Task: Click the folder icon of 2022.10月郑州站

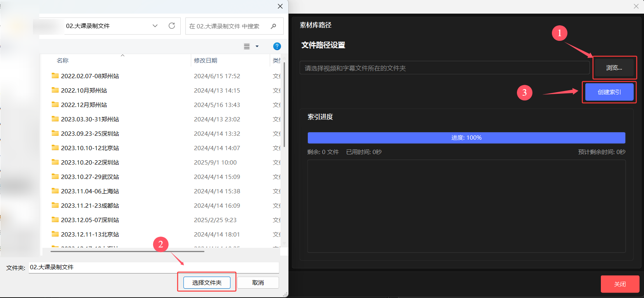Action: tap(55, 90)
